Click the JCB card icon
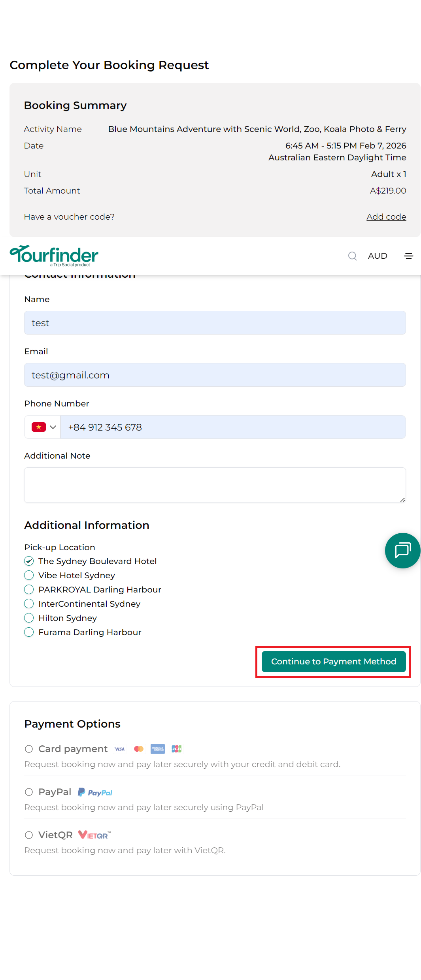The height and width of the screenshot is (980, 421). click(176, 749)
